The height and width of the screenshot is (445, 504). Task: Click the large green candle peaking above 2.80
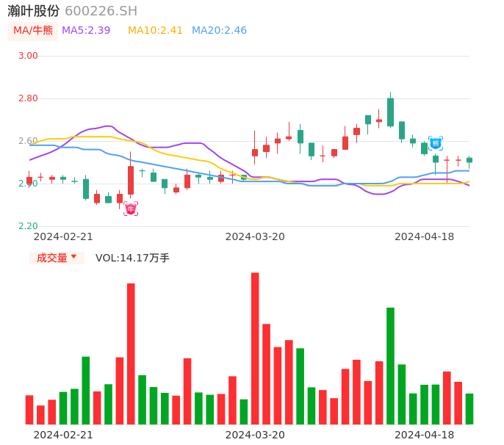pos(390,112)
